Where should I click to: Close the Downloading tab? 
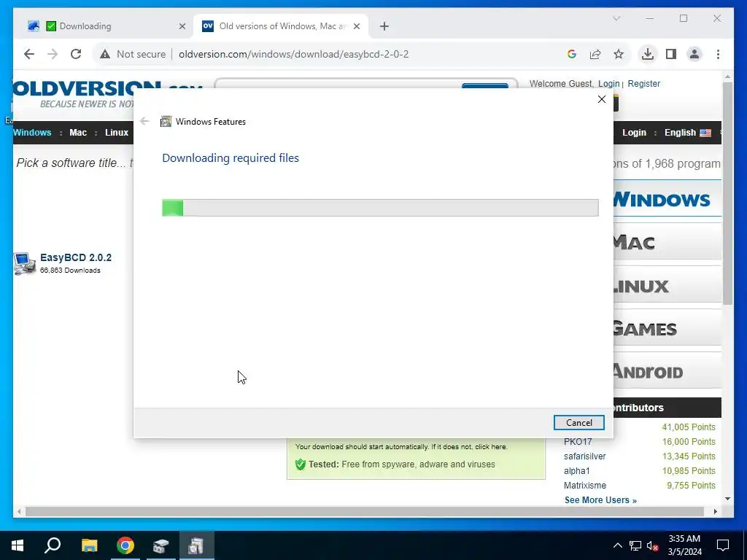pyautogui.click(x=182, y=27)
